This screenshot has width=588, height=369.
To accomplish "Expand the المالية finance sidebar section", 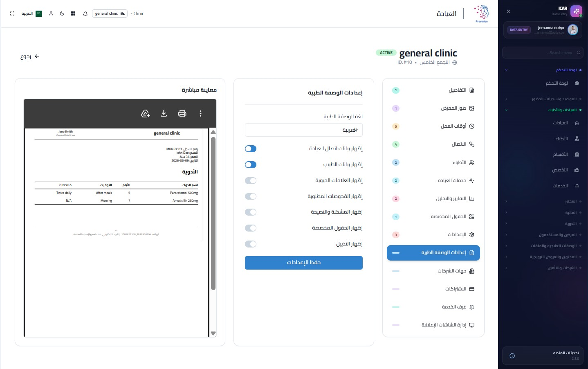I will point(543,213).
